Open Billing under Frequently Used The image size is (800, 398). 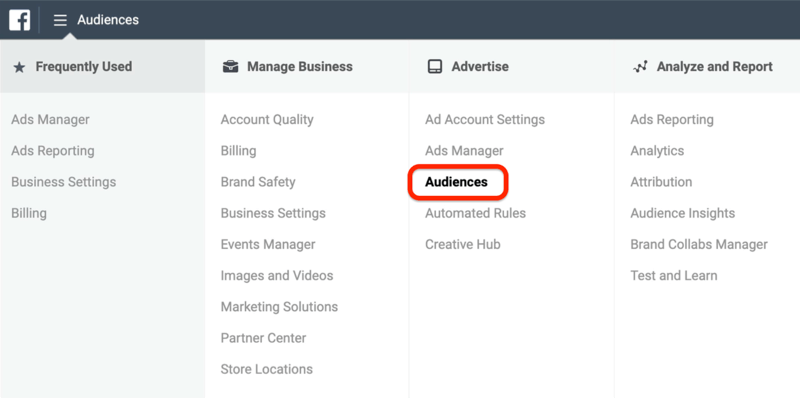click(29, 213)
